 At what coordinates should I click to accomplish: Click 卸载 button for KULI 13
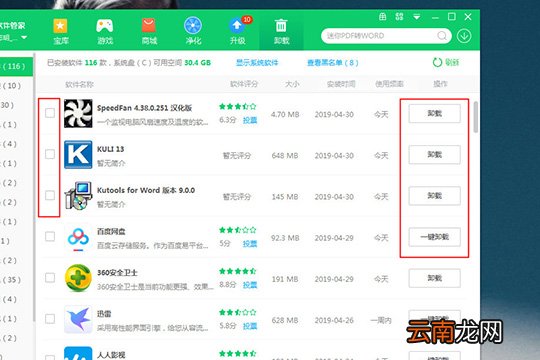pyautogui.click(x=434, y=155)
